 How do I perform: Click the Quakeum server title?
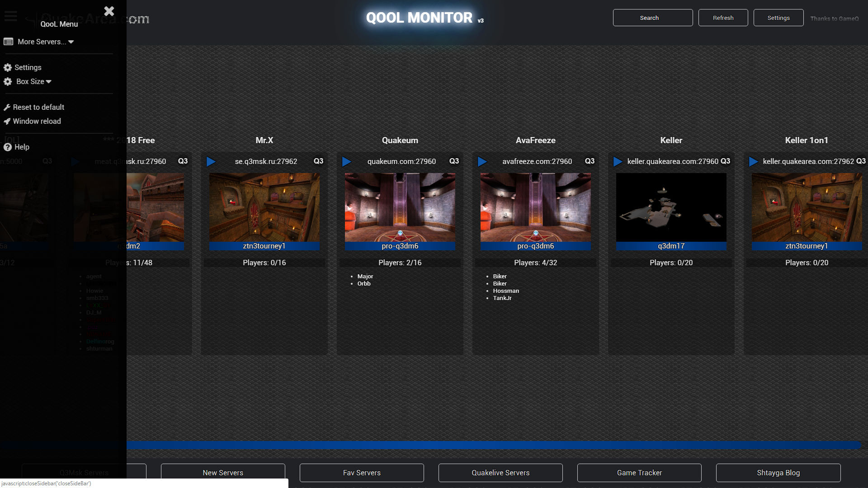[400, 140]
